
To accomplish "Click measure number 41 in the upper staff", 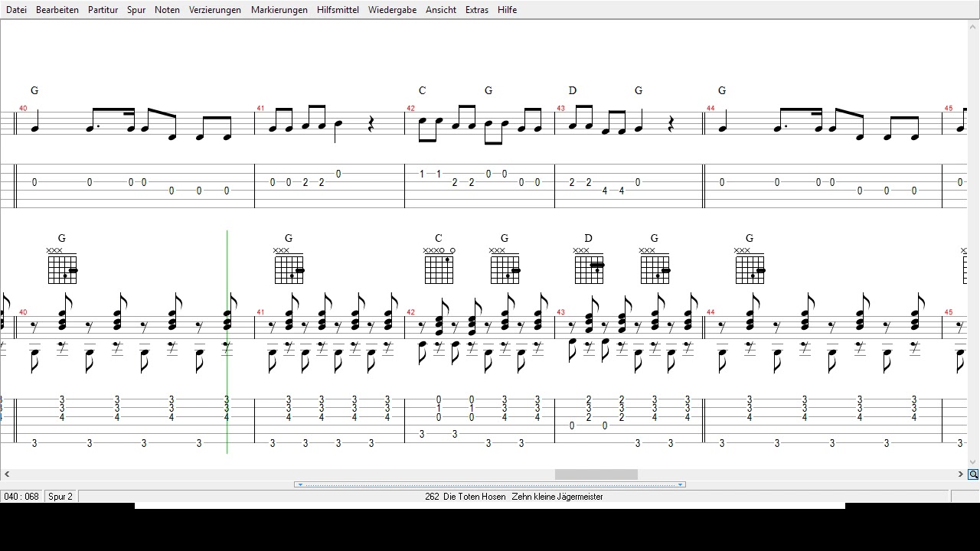I will coord(260,109).
